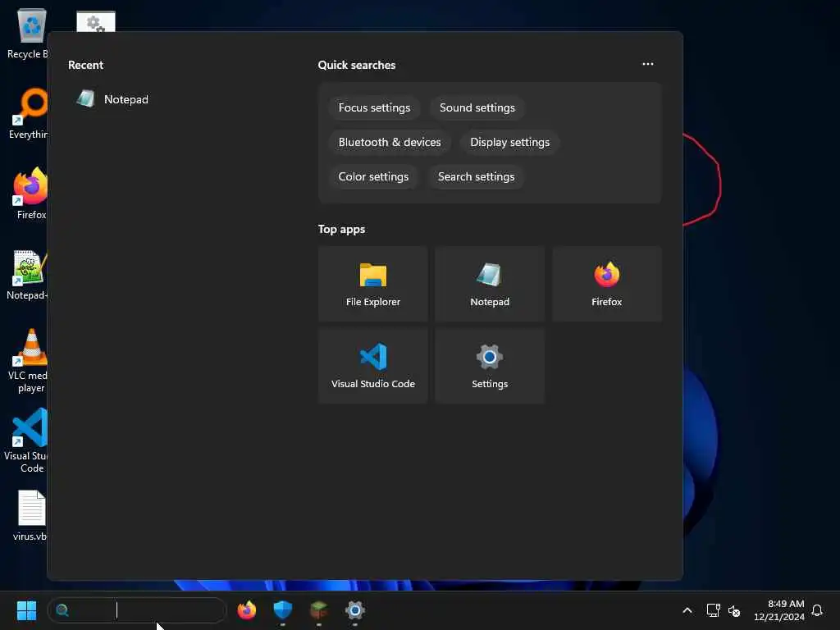Click in the taskbar search box
This screenshot has width=840, height=630.
(137, 610)
